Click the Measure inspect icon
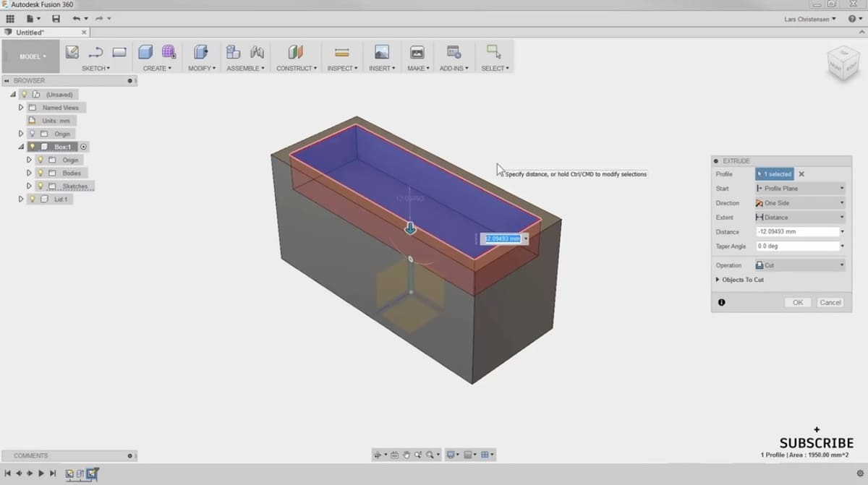The image size is (868, 485). pos(341,52)
